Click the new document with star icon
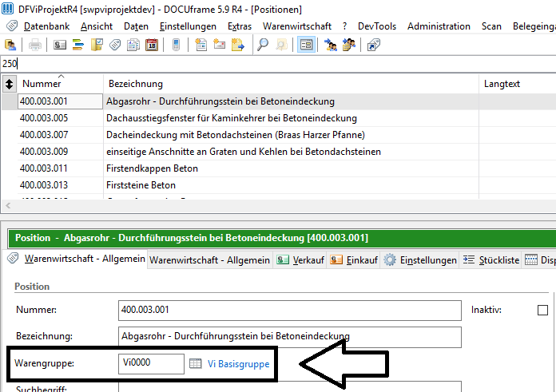 pyautogui.click(x=201, y=45)
